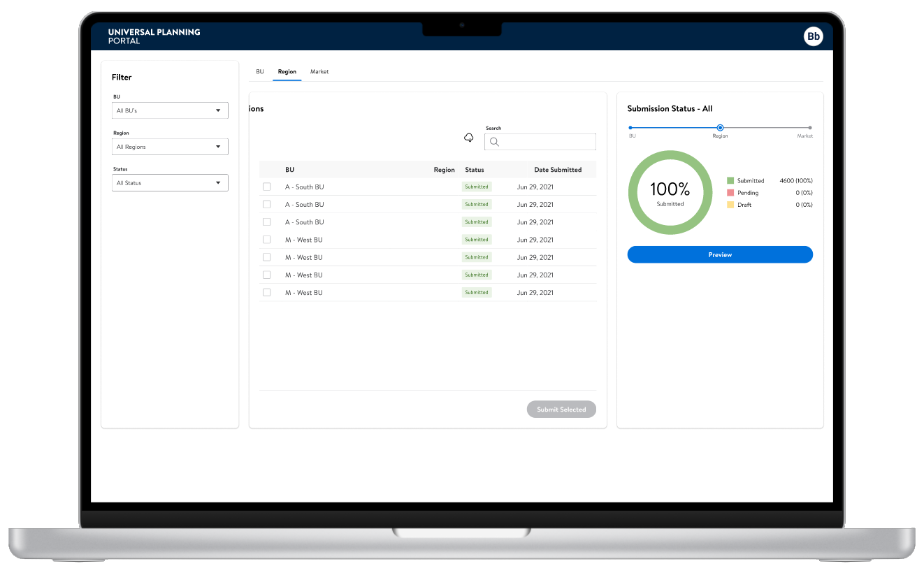Switch to the BU tab
924x573 pixels.
(260, 72)
